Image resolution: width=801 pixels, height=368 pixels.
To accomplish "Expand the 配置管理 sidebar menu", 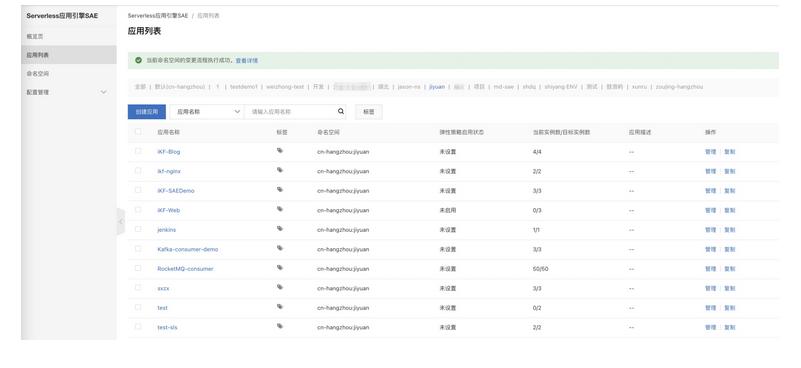I will click(68, 93).
